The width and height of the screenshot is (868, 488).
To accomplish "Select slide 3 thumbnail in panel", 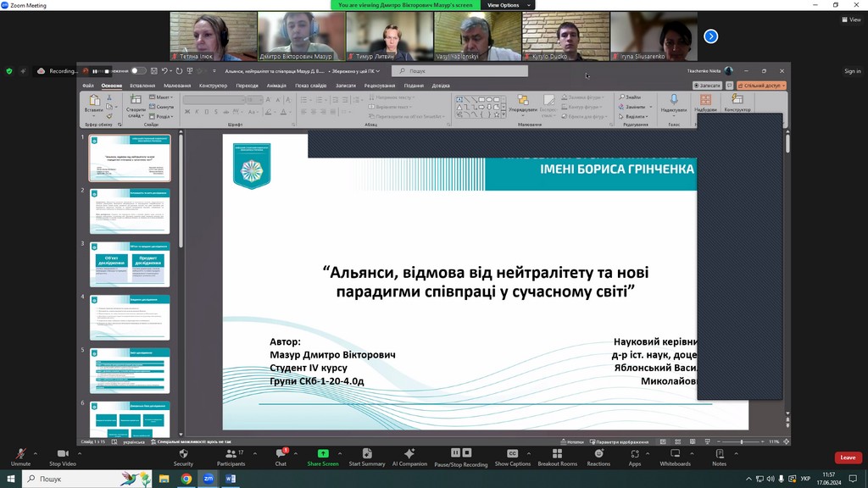I will tap(130, 263).
